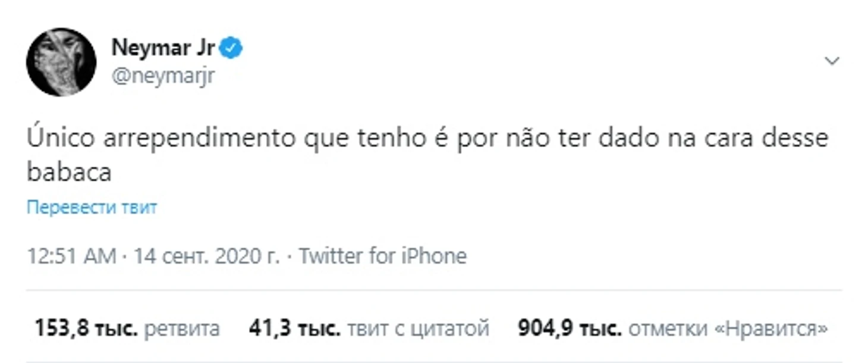868x363 pixels.
Task: Visit the @neymarjr handle link
Action: click(163, 76)
